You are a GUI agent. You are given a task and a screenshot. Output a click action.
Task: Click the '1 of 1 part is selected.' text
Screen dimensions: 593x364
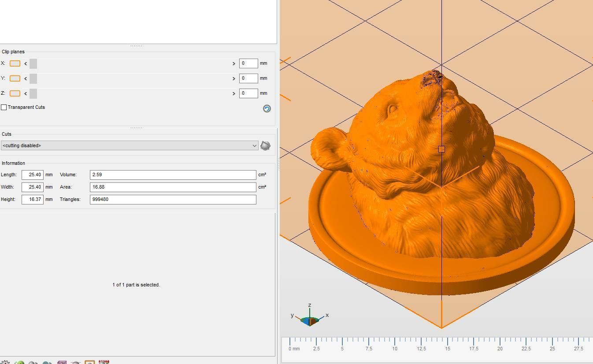pyautogui.click(x=136, y=285)
